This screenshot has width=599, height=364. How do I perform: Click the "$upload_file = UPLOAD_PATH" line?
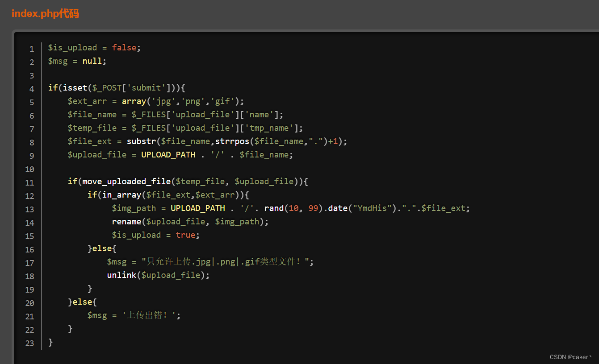pyautogui.click(x=180, y=155)
